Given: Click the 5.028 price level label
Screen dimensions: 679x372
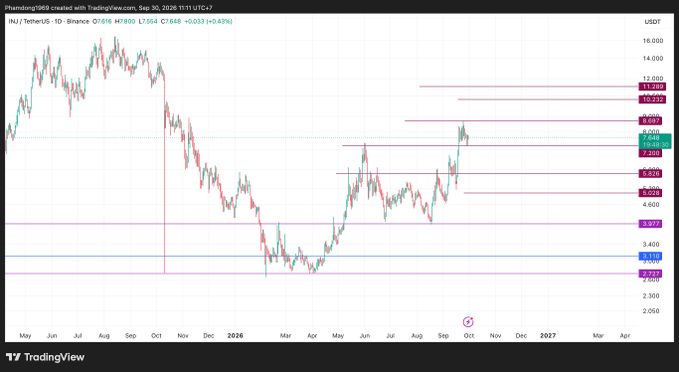Looking at the screenshot, I should click(651, 193).
